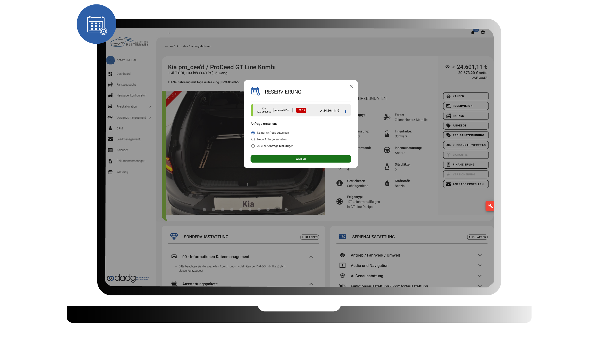This screenshot has height=364, width=598.
Task: Open the notifications bell icon
Action: pos(473,32)
